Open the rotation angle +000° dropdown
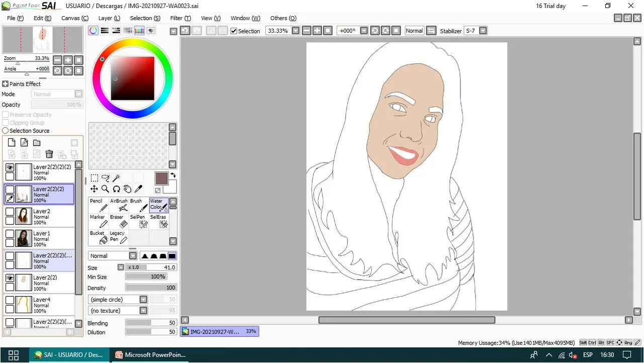The height and width of the screenshot is (363, 644). [364, 31]
